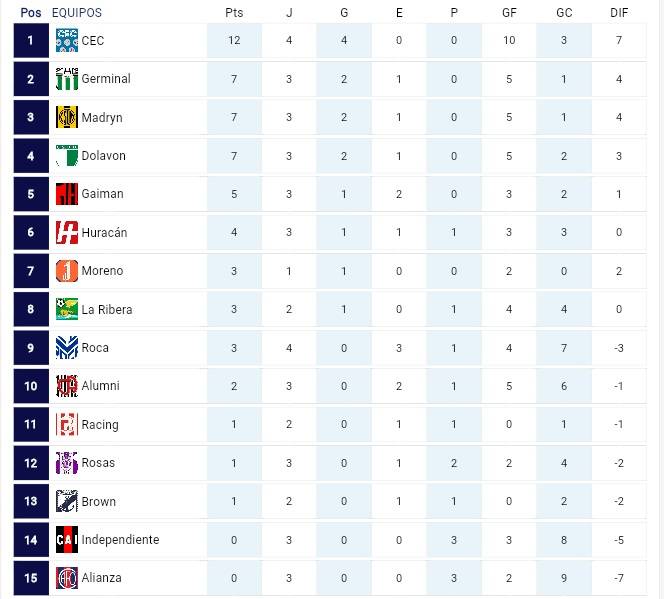Select the Moreno orange crest icon
The image size is (664, 599).
click(67, 271)
